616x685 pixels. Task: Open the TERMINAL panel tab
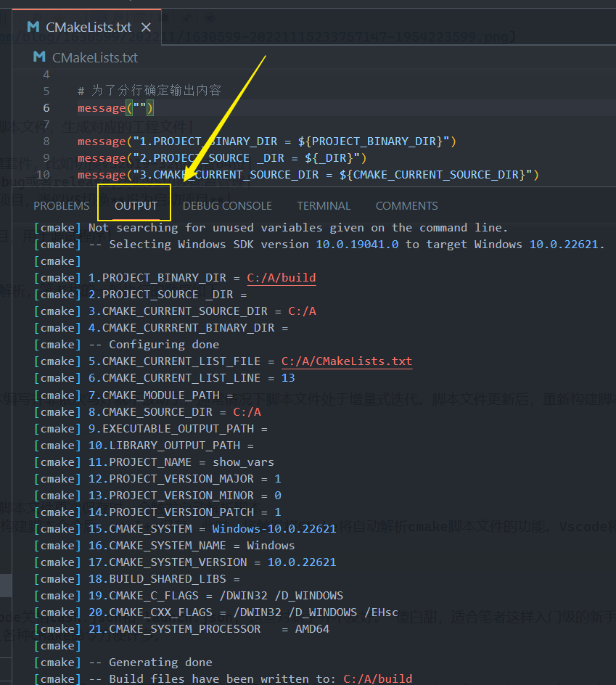pyautogui.click(x=324, y=206)
